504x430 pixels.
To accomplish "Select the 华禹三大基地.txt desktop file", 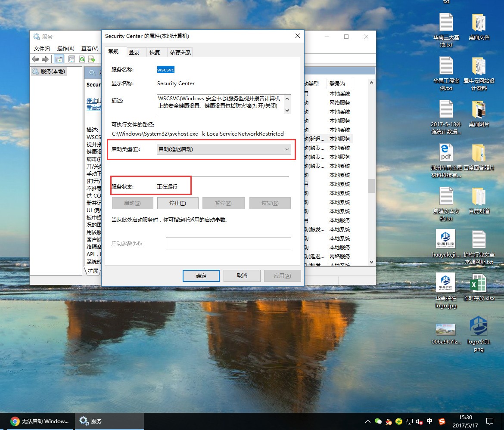I will (x=446, y=30).
